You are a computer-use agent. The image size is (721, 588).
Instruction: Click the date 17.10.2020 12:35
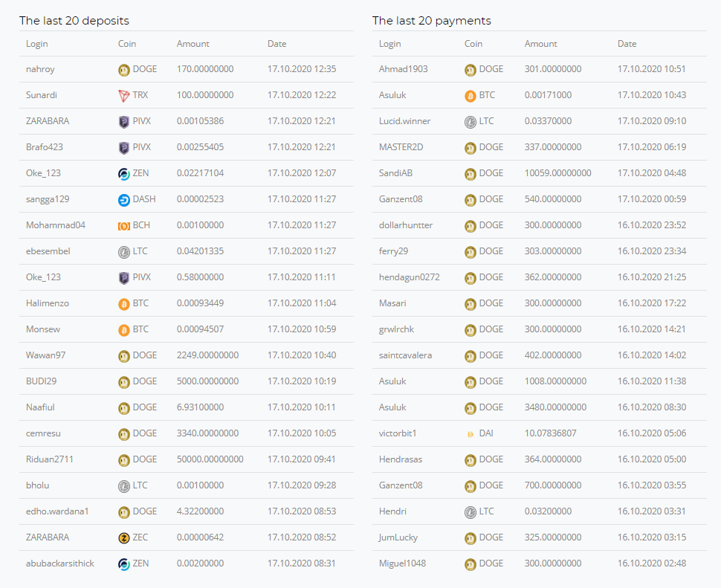pos(302,69)
